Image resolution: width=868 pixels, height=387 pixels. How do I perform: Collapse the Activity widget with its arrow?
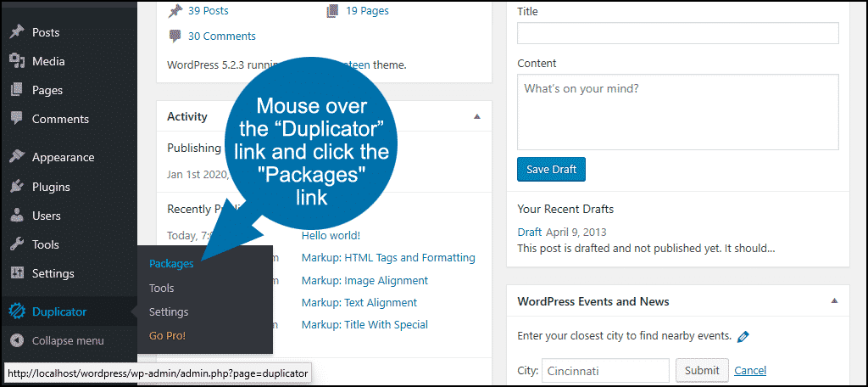pyautogui.click(x=477, y=116)
